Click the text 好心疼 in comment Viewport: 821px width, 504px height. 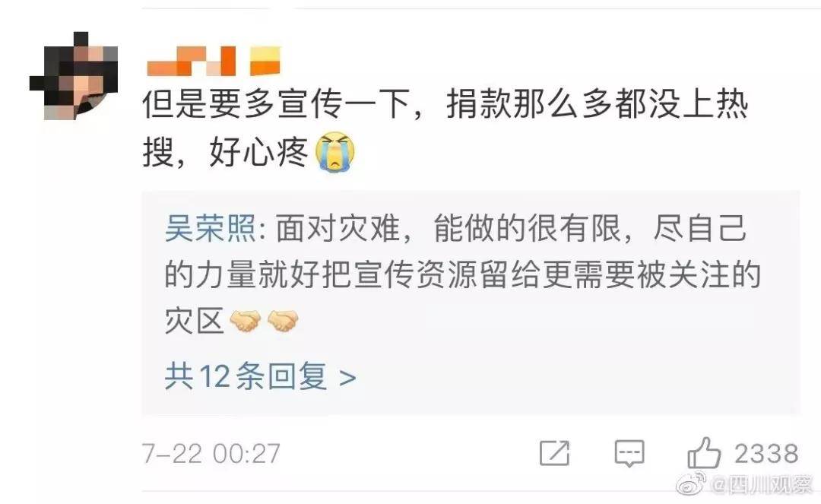tap(258, 153)
